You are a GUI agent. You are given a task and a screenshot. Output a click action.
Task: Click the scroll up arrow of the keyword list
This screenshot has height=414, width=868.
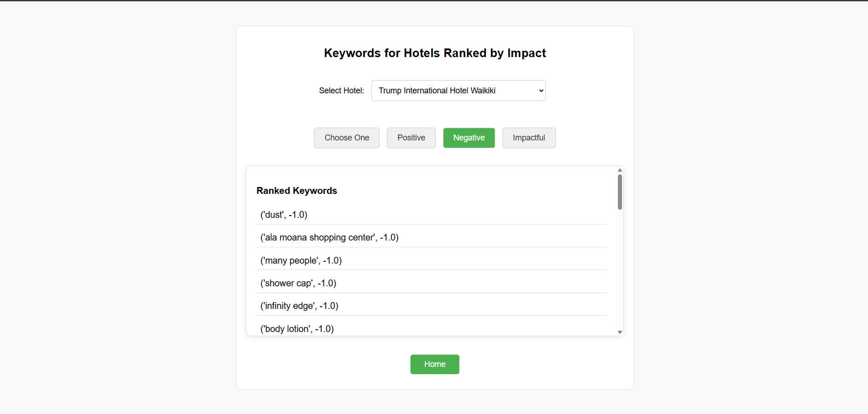(620, 170)
